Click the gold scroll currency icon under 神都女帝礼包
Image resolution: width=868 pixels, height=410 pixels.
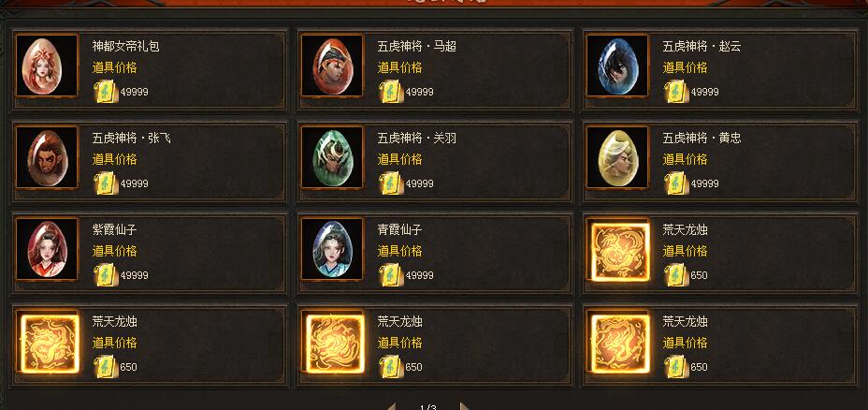click(x=106, y=92)
